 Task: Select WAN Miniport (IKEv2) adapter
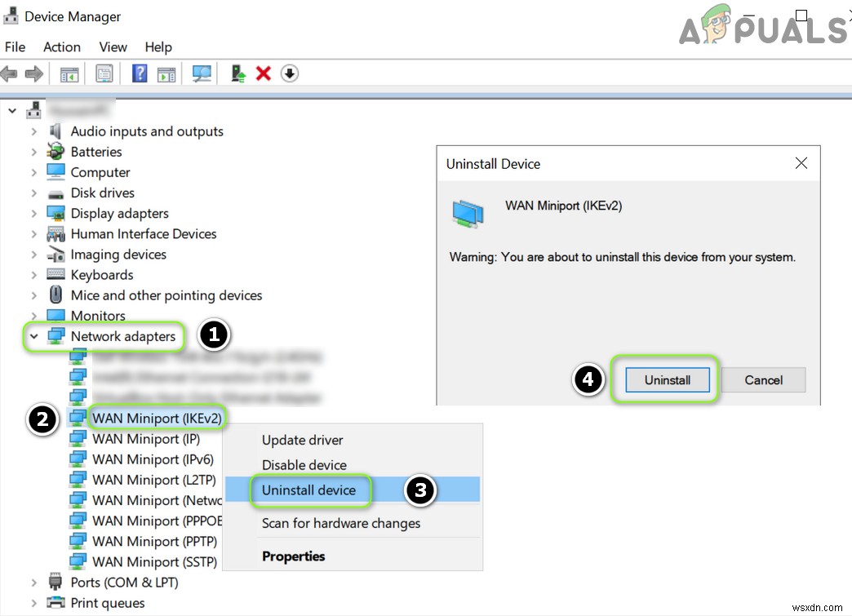(x=157, y=419)
